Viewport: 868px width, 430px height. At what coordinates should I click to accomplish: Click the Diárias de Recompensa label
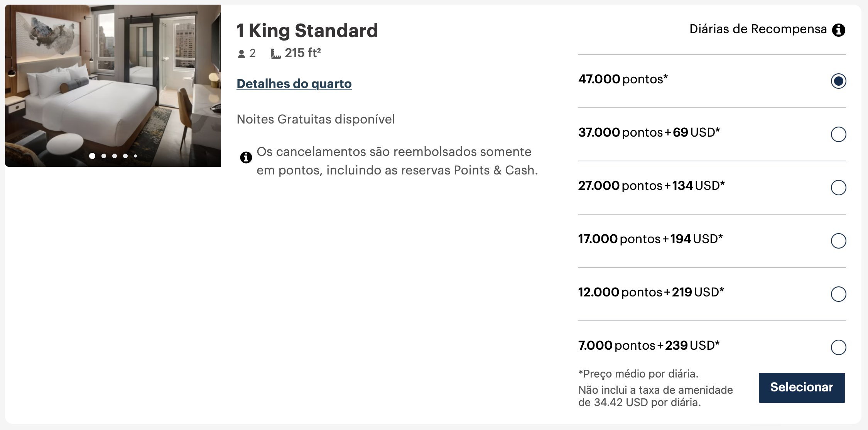click(x=758, y=29)
